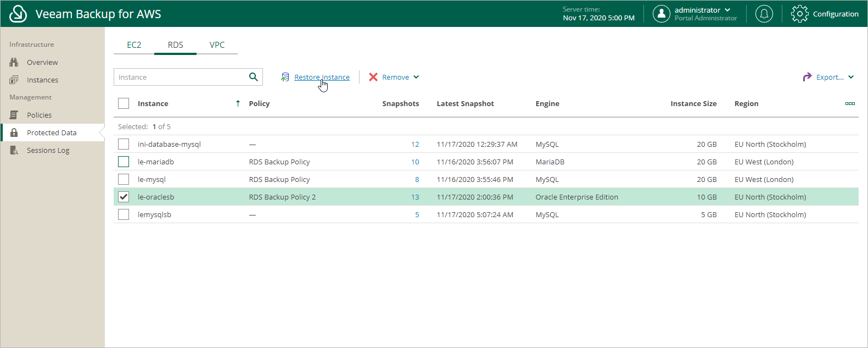Check the le-mysql row checkbox

click(124, 179)
